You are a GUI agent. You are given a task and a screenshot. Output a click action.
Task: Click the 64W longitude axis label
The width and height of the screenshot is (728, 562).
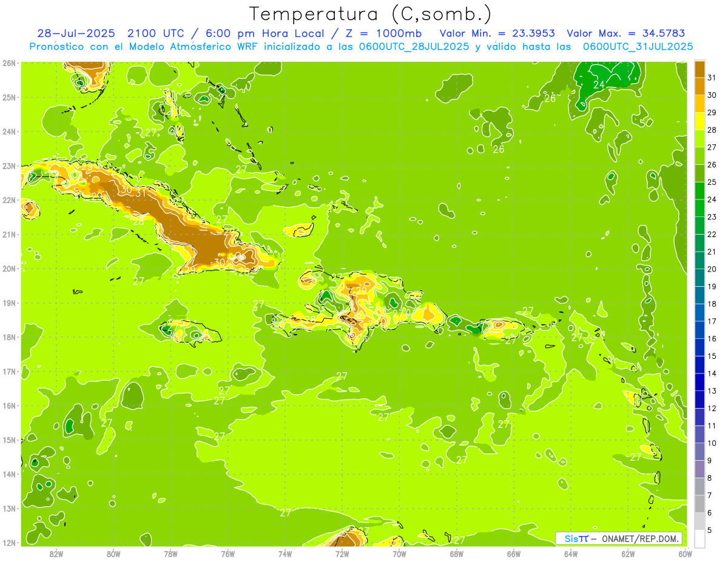(571, 554)
